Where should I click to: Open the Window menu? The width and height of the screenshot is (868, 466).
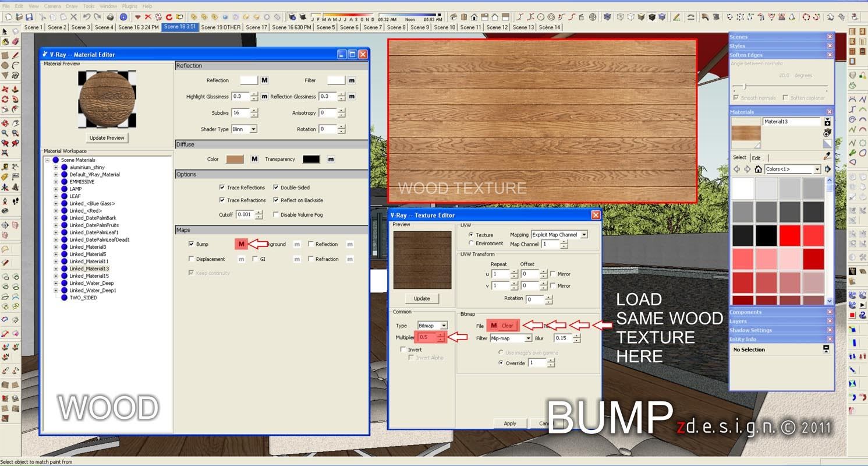pyautogui.click(x=108, y=6)
